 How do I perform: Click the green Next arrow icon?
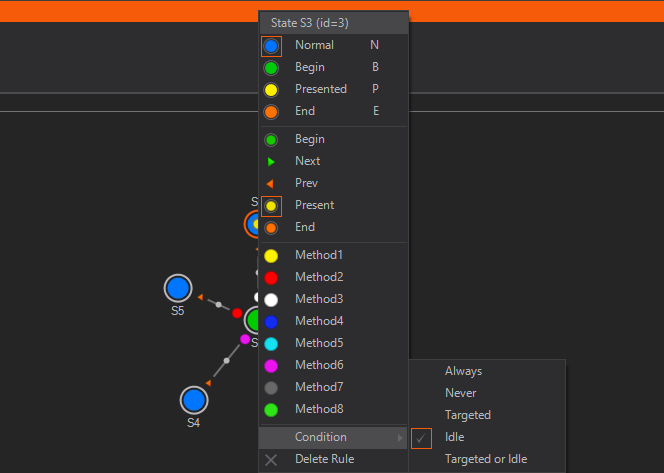point(271,162)
